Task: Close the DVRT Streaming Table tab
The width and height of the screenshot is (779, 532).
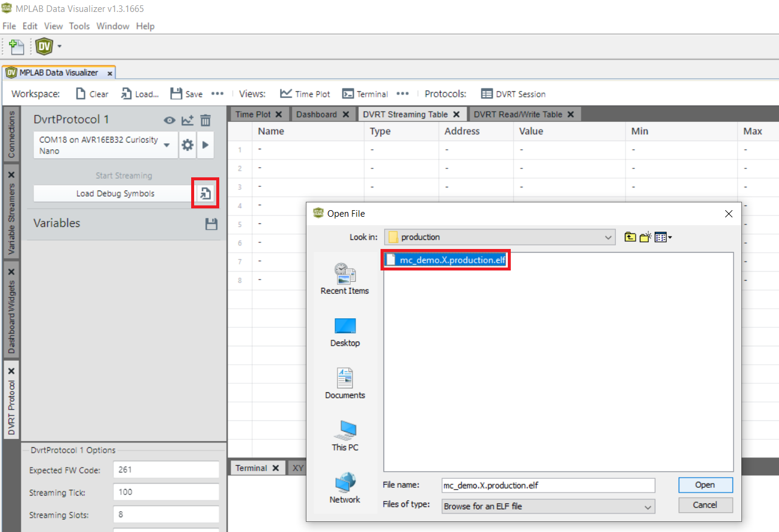Action: (456, 114)
